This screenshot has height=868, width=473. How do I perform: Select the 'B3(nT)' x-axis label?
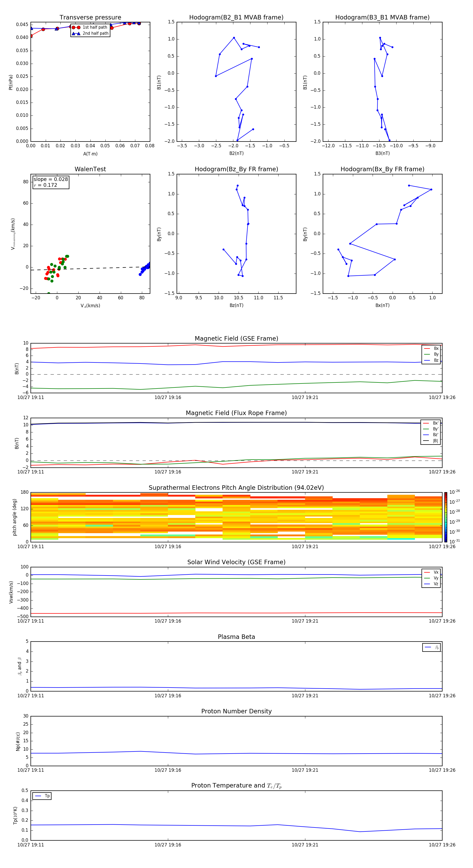pos(382,153)
